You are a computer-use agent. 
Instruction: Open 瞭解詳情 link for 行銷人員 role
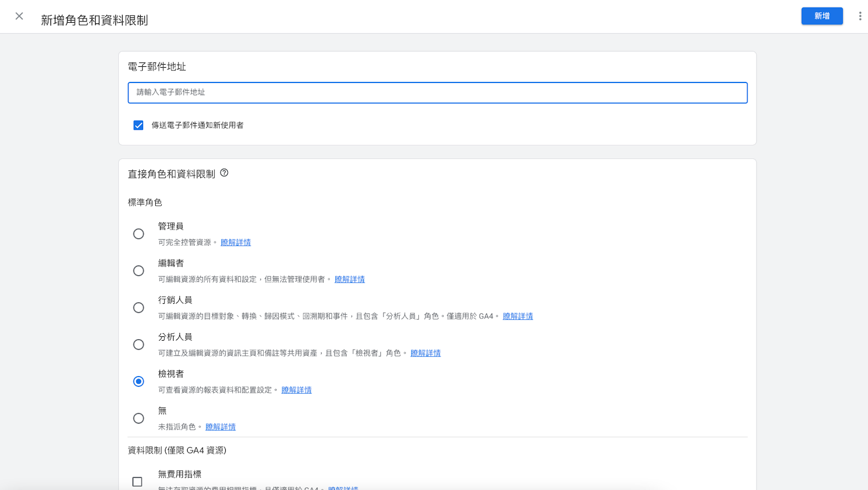(518, 316)
